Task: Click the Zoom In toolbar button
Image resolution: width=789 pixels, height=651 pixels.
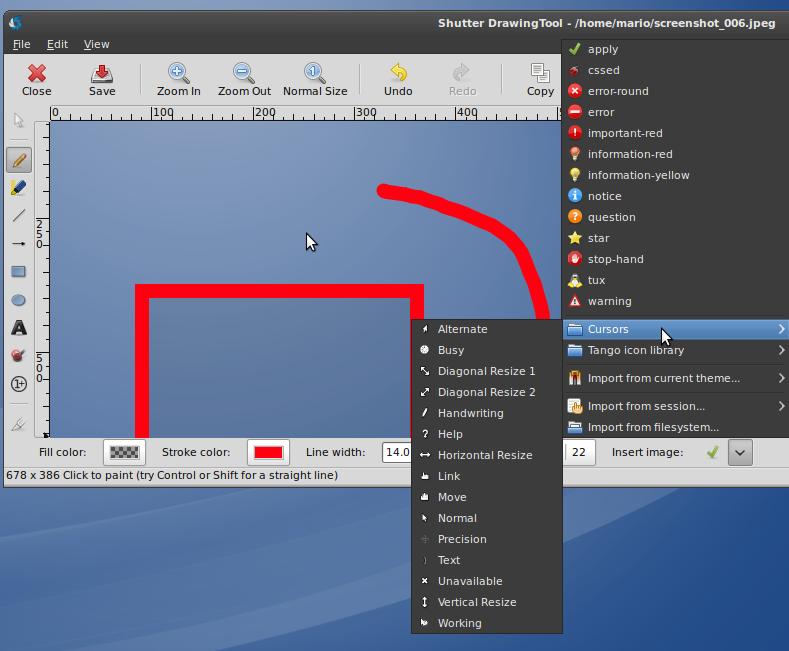Action: point(178,79)
